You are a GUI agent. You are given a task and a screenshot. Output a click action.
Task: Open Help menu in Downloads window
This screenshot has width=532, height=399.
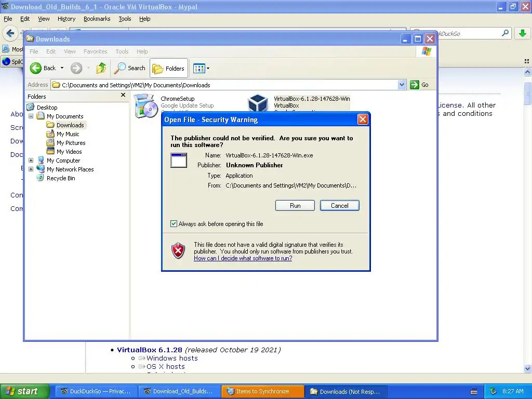(142, 51)
